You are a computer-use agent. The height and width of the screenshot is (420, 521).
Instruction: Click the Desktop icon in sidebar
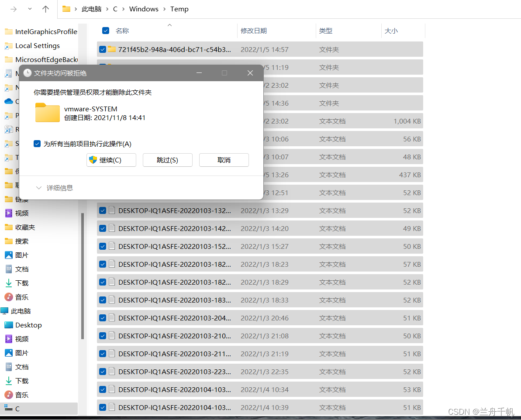click(x=9, y=325)
